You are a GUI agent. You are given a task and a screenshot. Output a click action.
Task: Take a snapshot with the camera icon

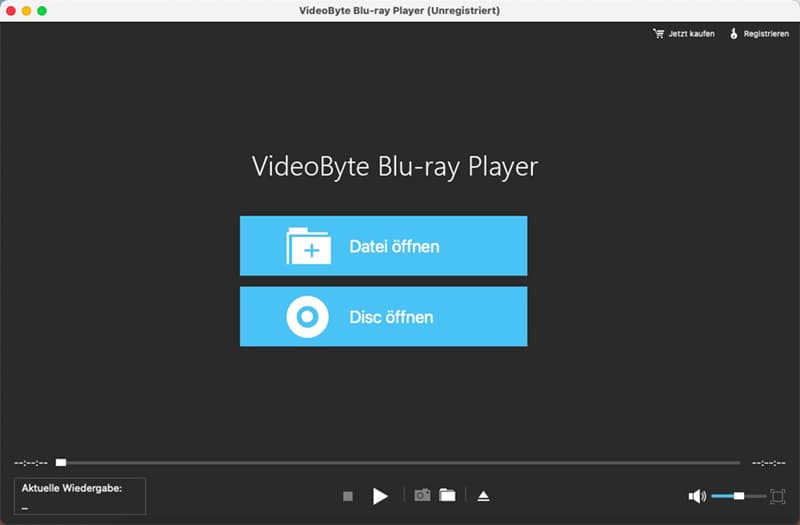coord(422,495)
